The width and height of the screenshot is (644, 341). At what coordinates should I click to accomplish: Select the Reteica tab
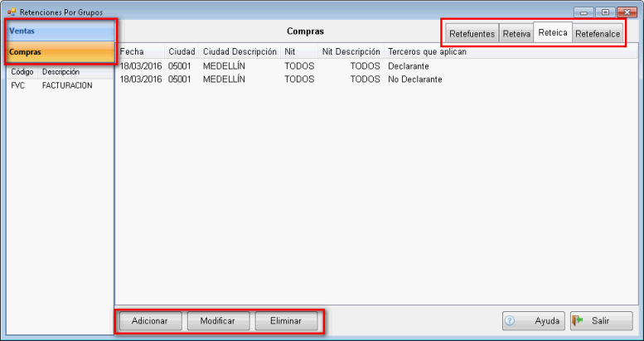pyautogui.click(x=552, y=33)
